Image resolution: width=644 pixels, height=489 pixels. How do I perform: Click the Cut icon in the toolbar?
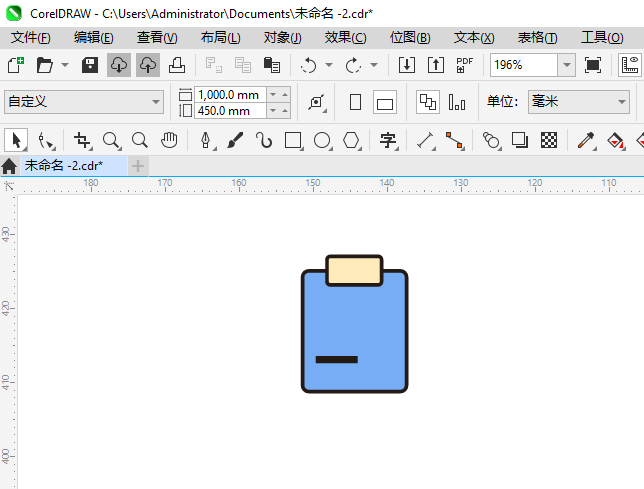(x=214, y=65)
